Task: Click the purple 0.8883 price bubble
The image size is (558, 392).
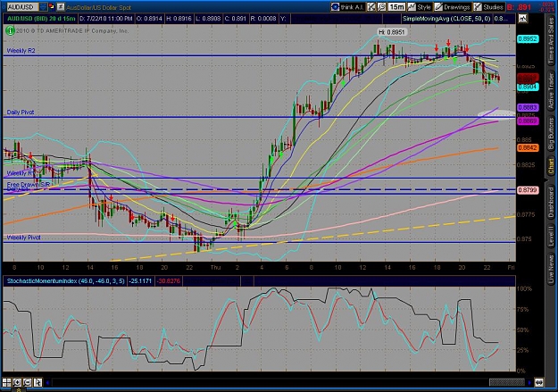Action: (528, 107)
